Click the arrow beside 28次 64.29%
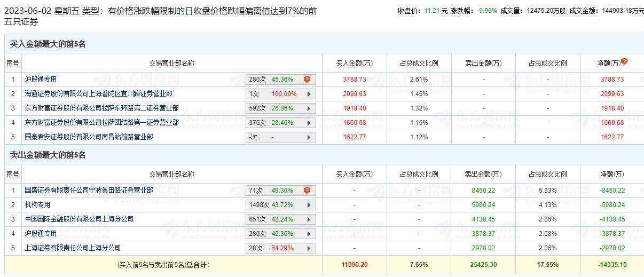 tap(309, 248)
